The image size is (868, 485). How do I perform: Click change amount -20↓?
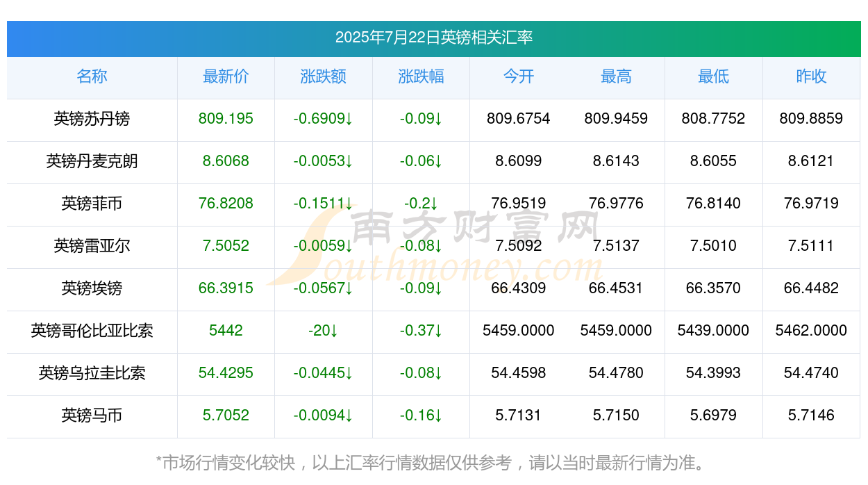(x=323, y=331)
